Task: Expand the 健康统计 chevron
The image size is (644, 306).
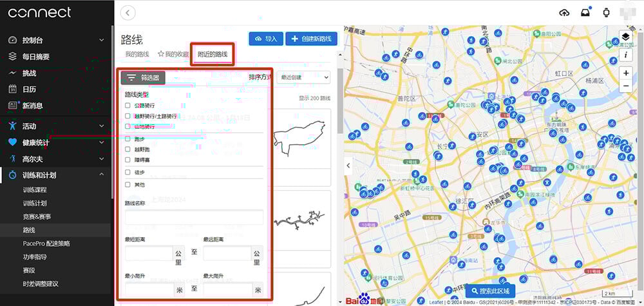Action: (102, 142)
